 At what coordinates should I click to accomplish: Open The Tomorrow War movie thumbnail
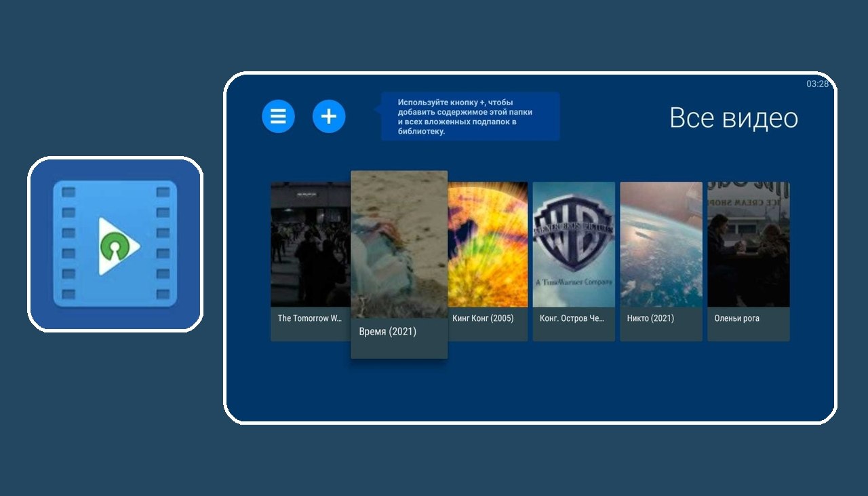click(x=311, y=244)
